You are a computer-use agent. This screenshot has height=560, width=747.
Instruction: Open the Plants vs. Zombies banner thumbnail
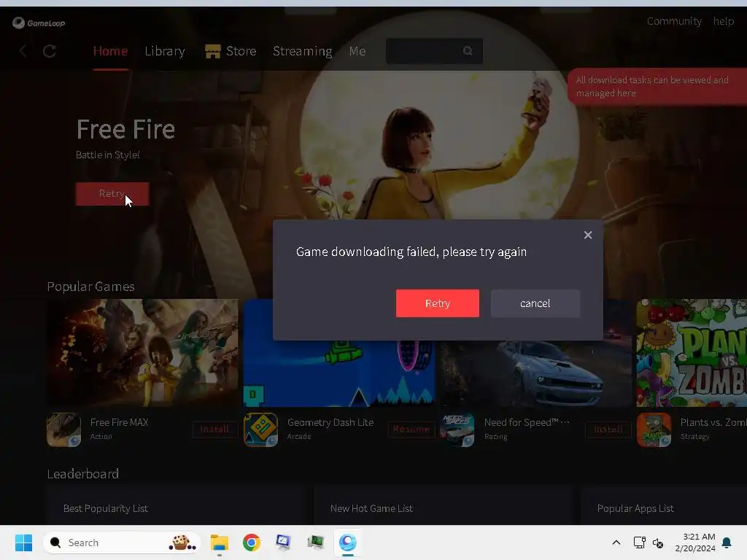click(692, 353)
